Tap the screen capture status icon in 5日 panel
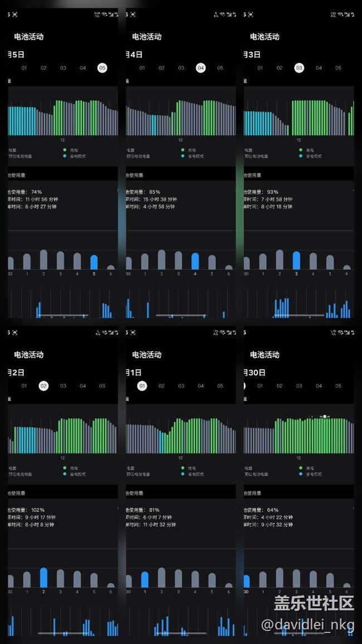Screen dimensions: 362x644 point(15,14)
